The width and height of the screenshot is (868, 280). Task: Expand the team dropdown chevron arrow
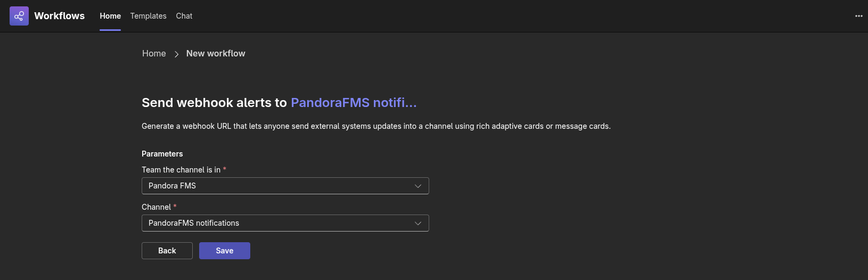[x=418, y=186]
